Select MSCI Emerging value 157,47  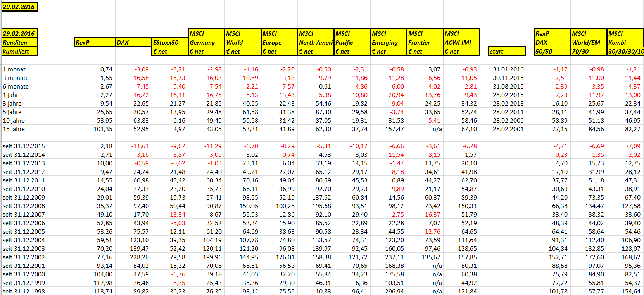[x=394, y=129]
